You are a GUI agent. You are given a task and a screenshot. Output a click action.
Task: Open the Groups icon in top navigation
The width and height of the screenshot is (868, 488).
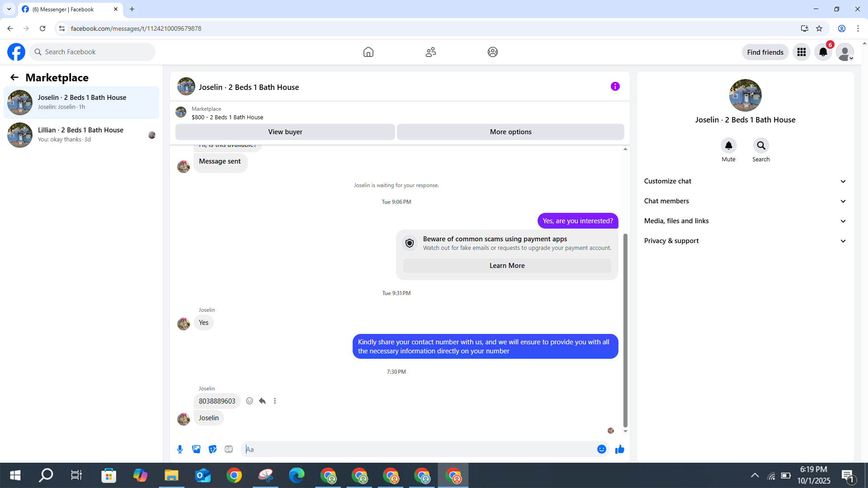(x=493, y=52)
